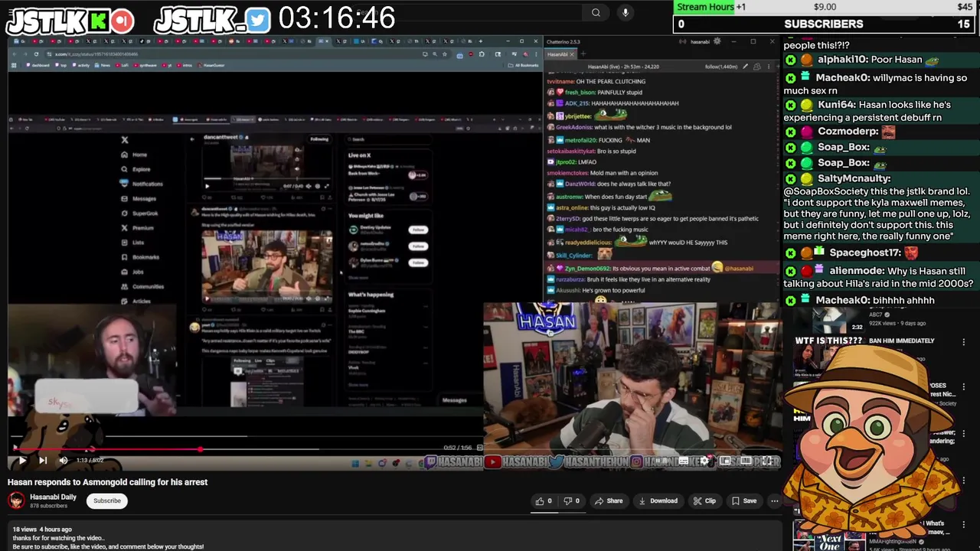This screenshot has width=980, height=551.
Task: Play the top tweet's embedded video
Action: point(207,186)
